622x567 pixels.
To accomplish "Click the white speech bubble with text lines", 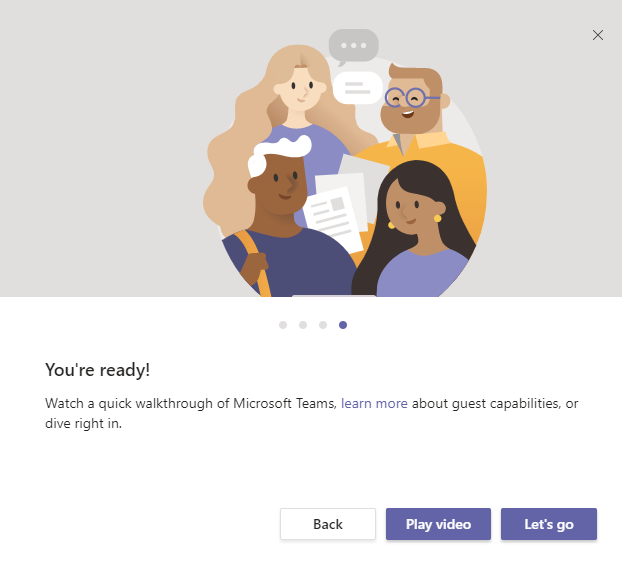I will (357, 88).
